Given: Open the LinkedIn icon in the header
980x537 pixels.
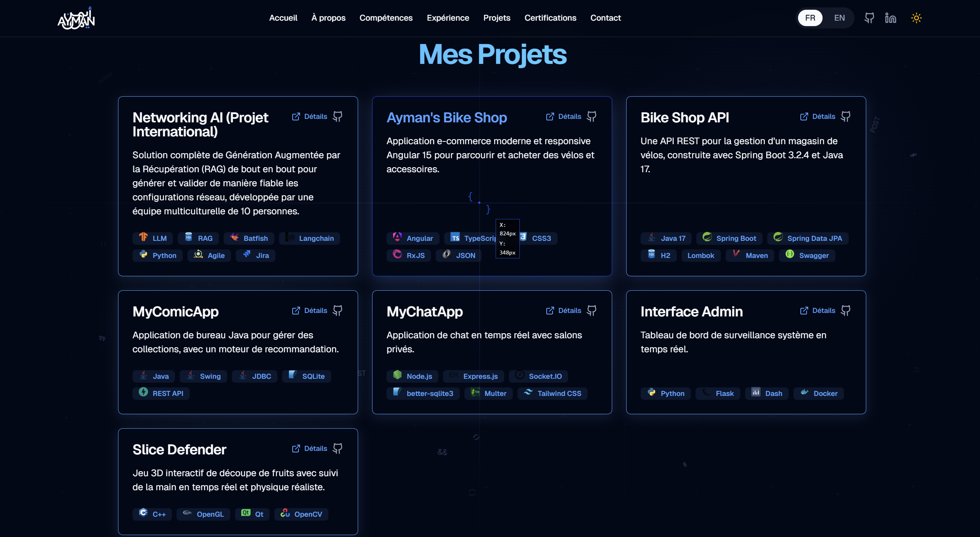Looking at the screenshot, I should (x=891, y=18).
